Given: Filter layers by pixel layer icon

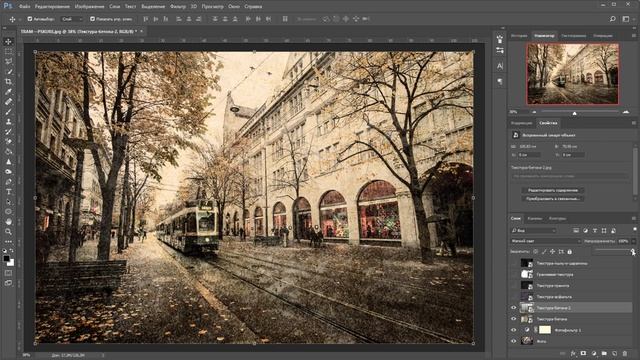Looking at the screenshot, I should (576, 231).
